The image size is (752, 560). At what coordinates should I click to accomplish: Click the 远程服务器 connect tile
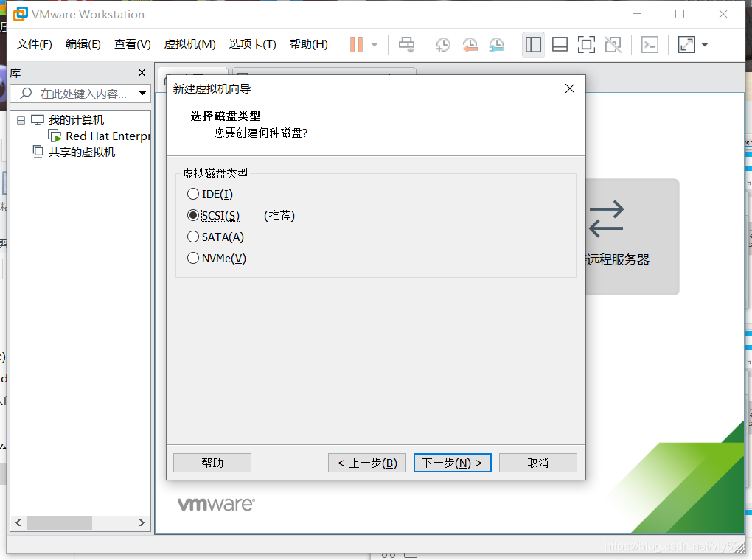pos(632,237)
